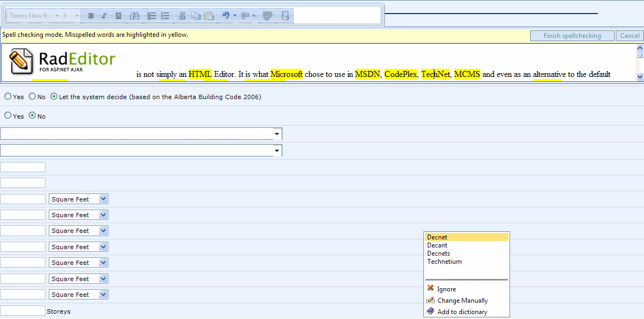Open Find and Replace via binoculars icon

(x=134, y=16)
